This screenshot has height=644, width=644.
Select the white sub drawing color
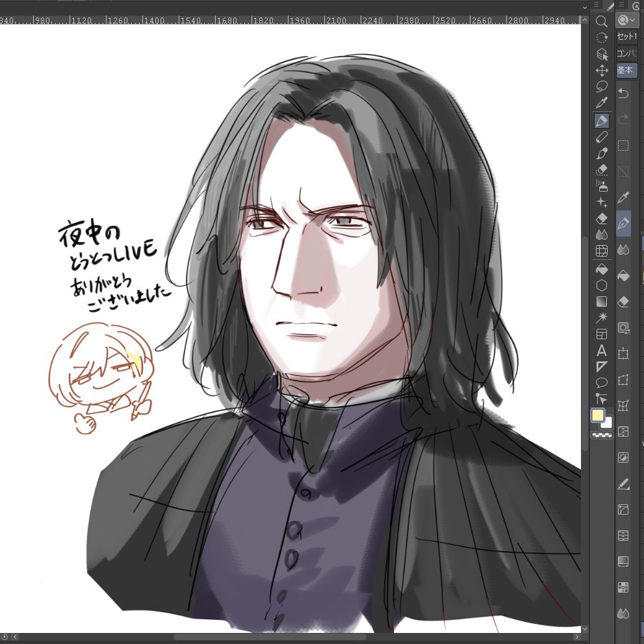609,424
